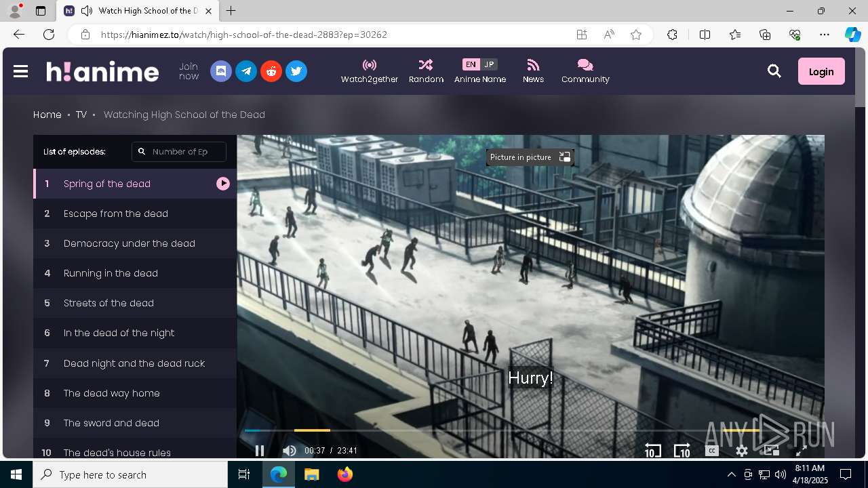Go to Home breadcrumb
This screenshot has width=868, height=488.
tap(47, 115)
